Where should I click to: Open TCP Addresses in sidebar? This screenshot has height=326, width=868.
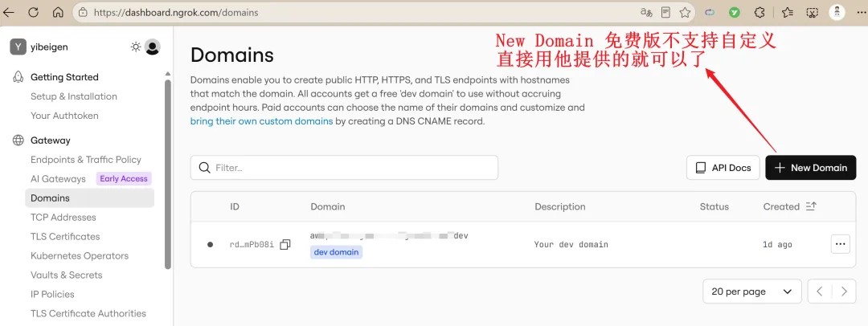tap(63, 218)
